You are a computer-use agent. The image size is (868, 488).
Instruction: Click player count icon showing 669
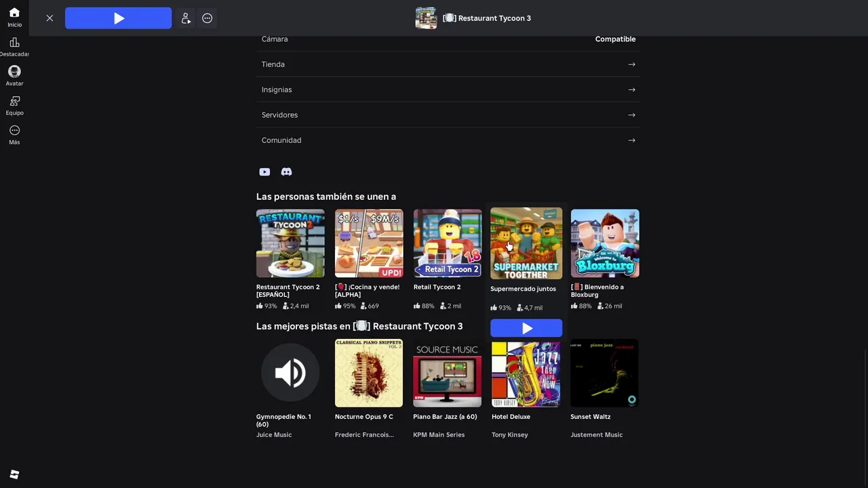click(363, 306)
